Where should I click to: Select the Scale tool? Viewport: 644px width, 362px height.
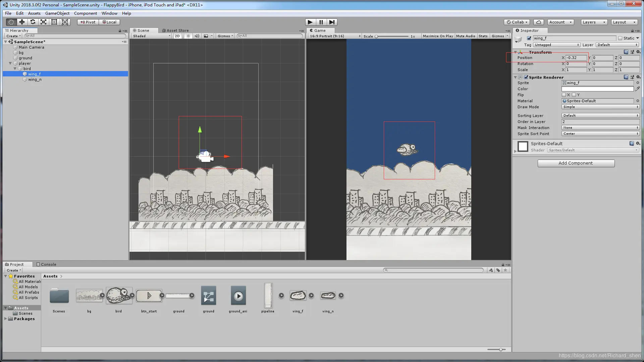coord(43,22)
